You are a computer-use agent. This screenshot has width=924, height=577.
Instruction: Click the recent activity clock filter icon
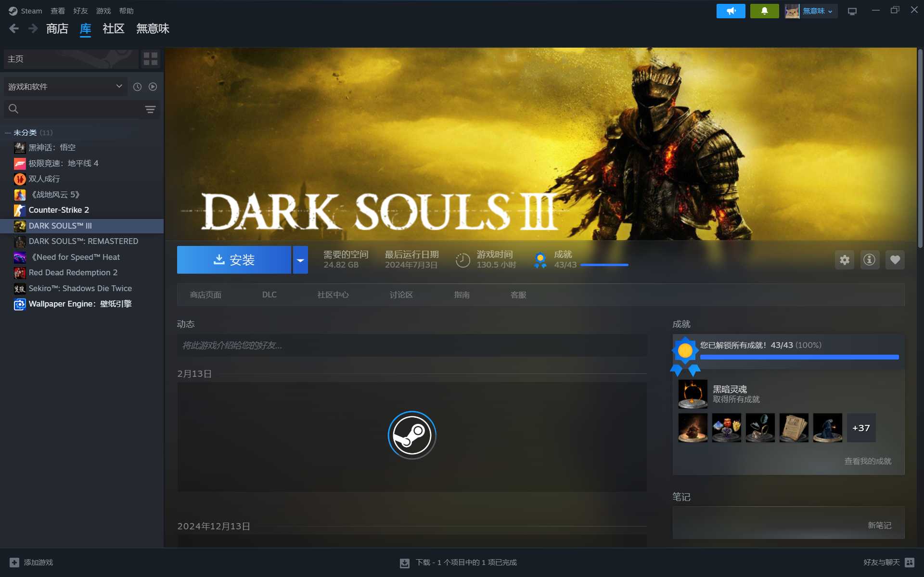[x=137, y=87]
